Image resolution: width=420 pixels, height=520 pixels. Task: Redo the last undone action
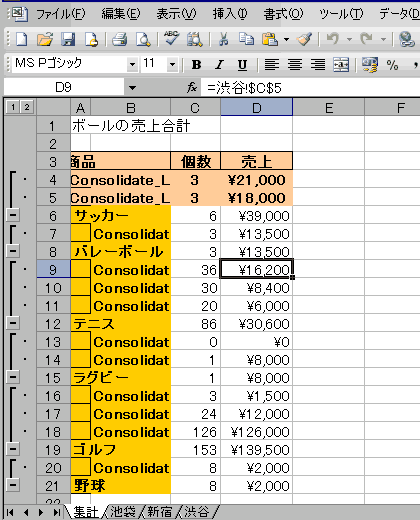pos(367,39)
